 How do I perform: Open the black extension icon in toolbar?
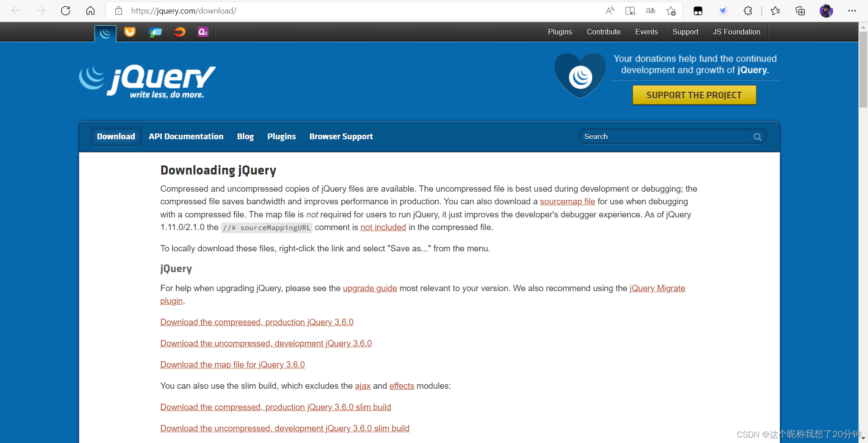pyautogui.click(x=698, y=11)
